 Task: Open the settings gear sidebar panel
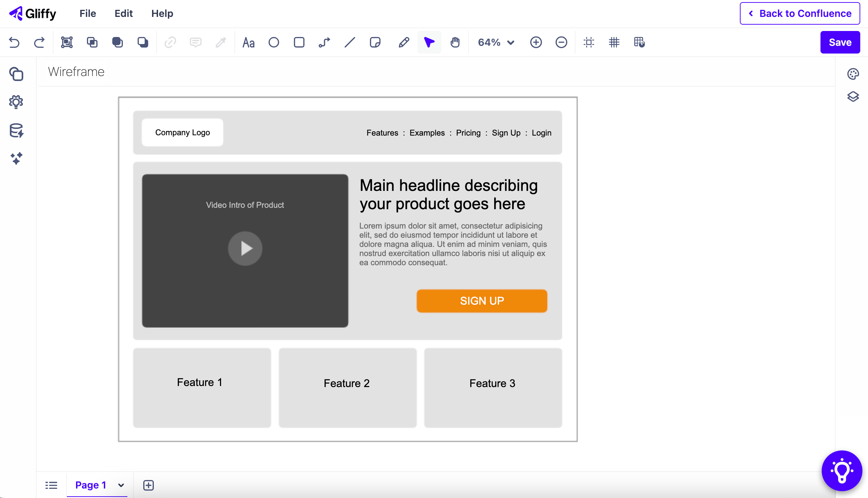pos(16,102)
